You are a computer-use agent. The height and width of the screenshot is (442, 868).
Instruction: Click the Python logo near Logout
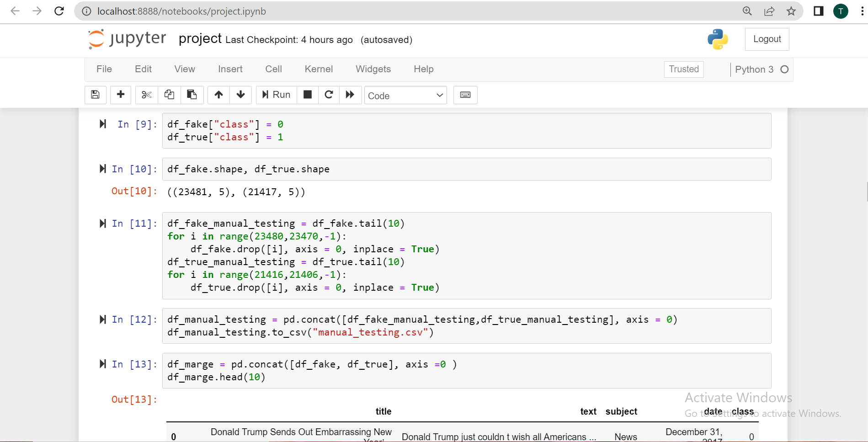717,39
